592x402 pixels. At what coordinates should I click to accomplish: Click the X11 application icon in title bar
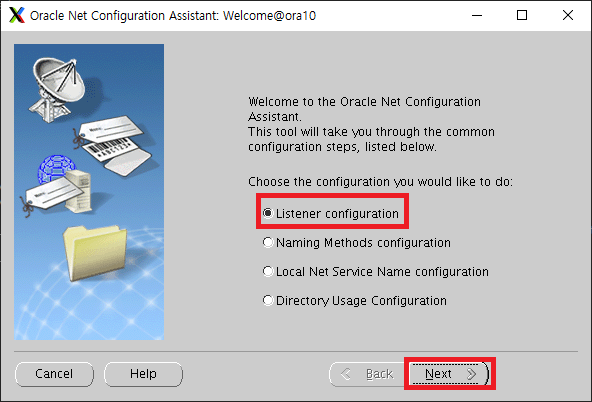point(17,15)
